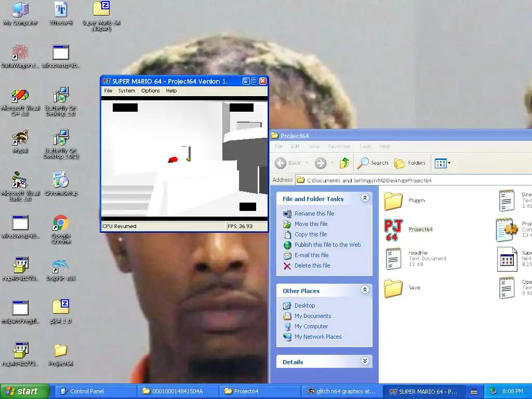Screen dimensions: 532x399
Task: Click the system tray clock showing 8:08 PM
Action: (x=513, y=392)
